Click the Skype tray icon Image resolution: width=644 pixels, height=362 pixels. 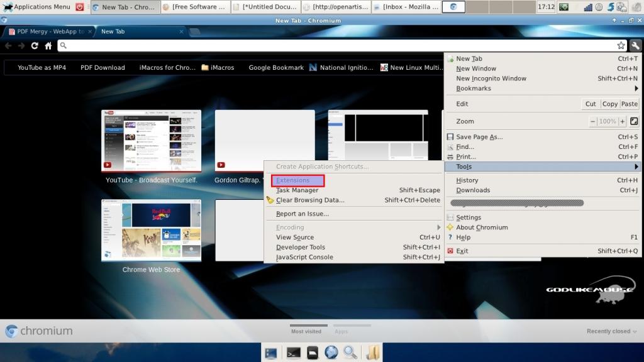[610, 7]
